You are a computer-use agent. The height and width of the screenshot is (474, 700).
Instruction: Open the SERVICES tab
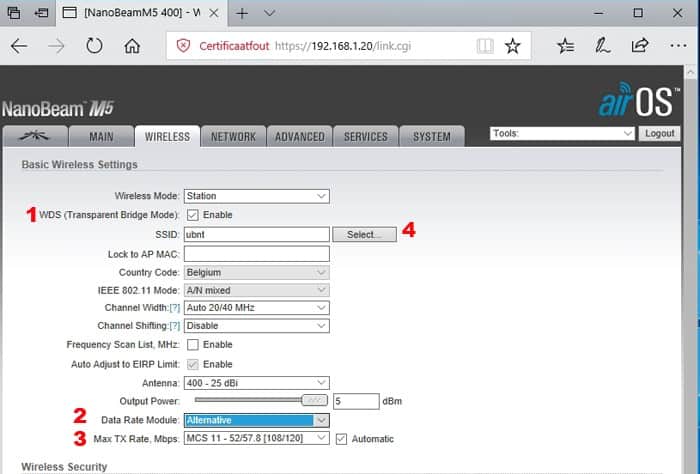point(366,137)
